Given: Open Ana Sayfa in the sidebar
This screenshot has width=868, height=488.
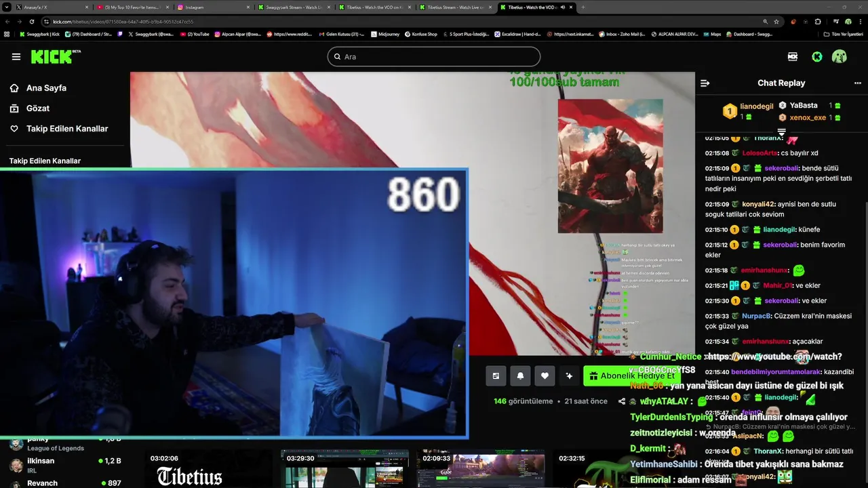Looking at the screenshot, I should 46,88.
